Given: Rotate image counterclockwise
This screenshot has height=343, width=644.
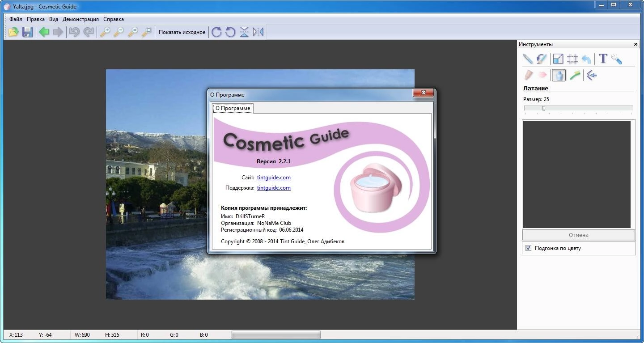Looking at the screenshot, I should [230, 32].
